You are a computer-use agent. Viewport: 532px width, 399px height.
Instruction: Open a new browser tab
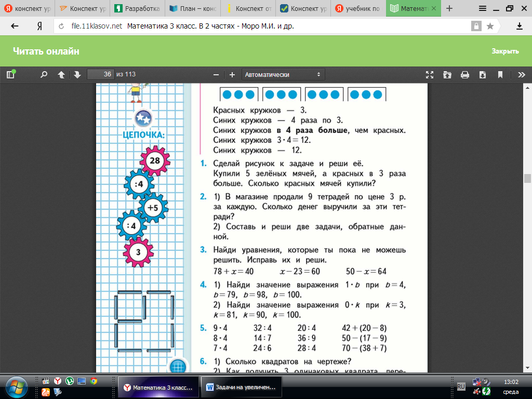(x=449, y=9)
